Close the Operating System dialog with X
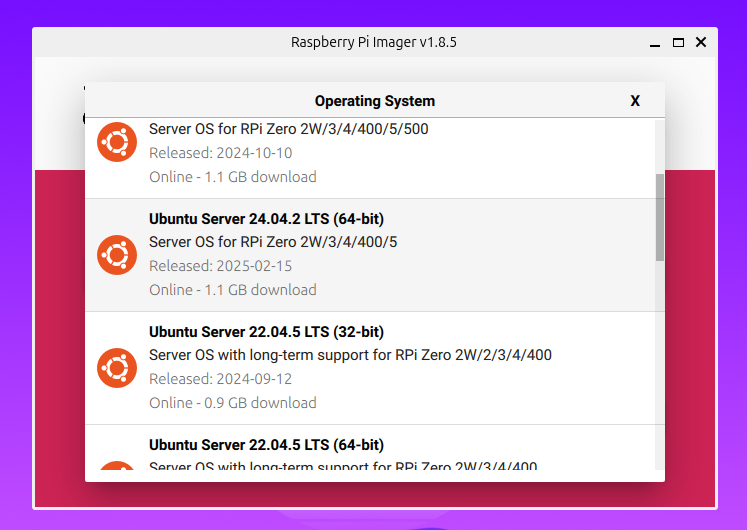 point(635,101)
